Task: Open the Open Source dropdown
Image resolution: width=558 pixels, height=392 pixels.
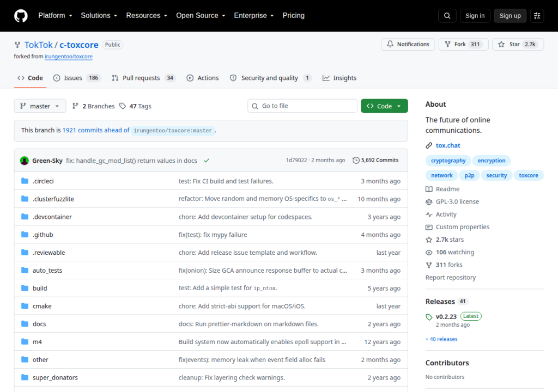Action: click(x=201, y=16)
